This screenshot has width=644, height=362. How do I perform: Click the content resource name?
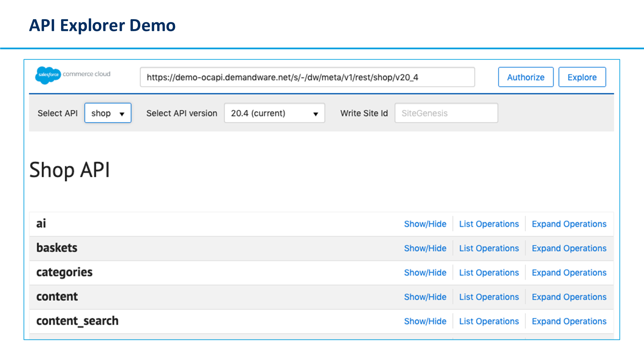(57, 296)
